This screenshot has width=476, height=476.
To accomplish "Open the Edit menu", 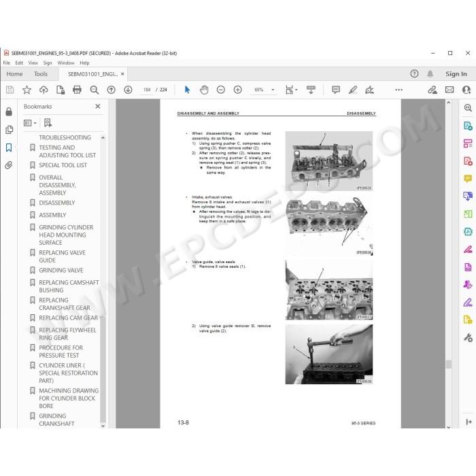I will tap(19, 63).
